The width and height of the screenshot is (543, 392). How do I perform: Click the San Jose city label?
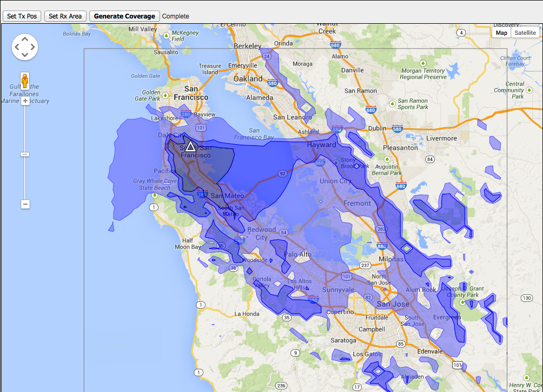point(392,304)
